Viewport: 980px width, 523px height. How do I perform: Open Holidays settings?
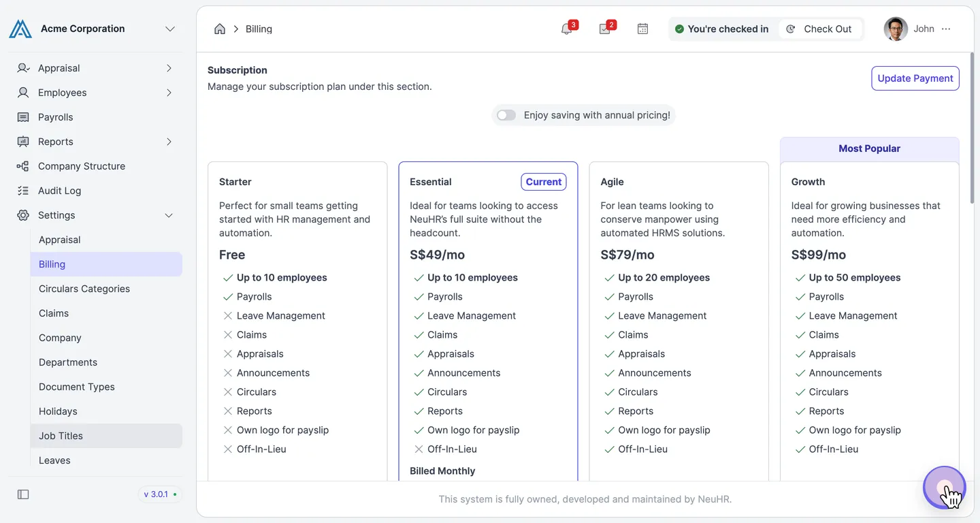(106, 411)
